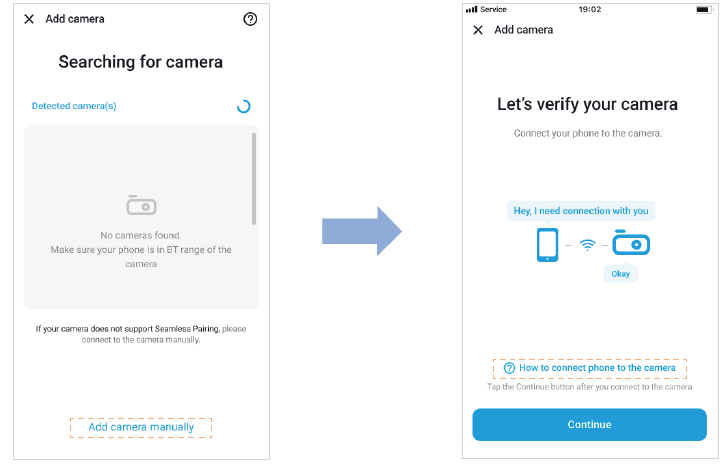Screen dimensions: 722x472
Task: Click the signal bars next to Service
Action: 472,10
